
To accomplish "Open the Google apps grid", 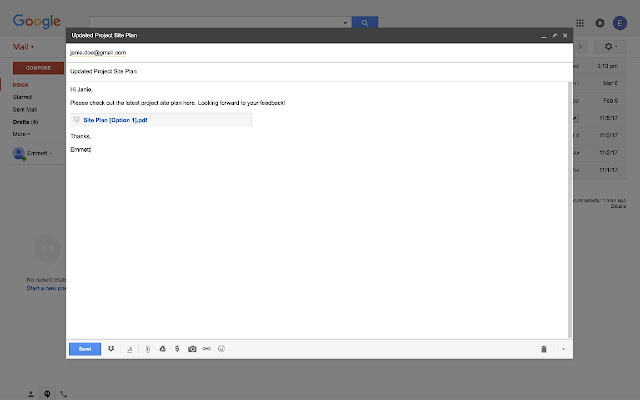I will pos(580,23).
